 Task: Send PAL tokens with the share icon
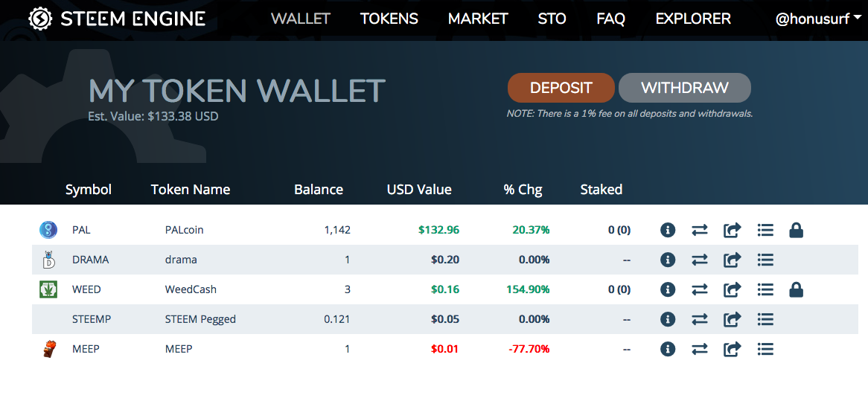732,230
